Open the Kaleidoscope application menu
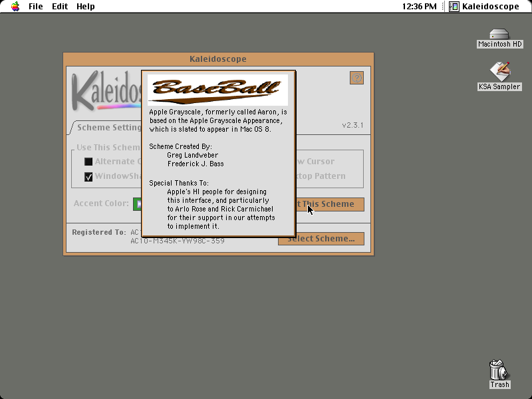The image size is (532, 399). [x=485, y=7]
